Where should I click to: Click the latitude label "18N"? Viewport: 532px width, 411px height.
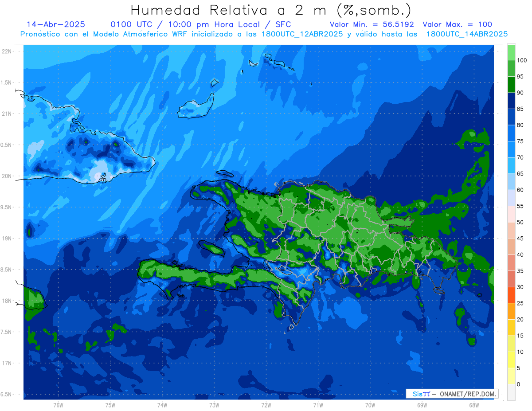pyautogui.click(x=7, y=301)
